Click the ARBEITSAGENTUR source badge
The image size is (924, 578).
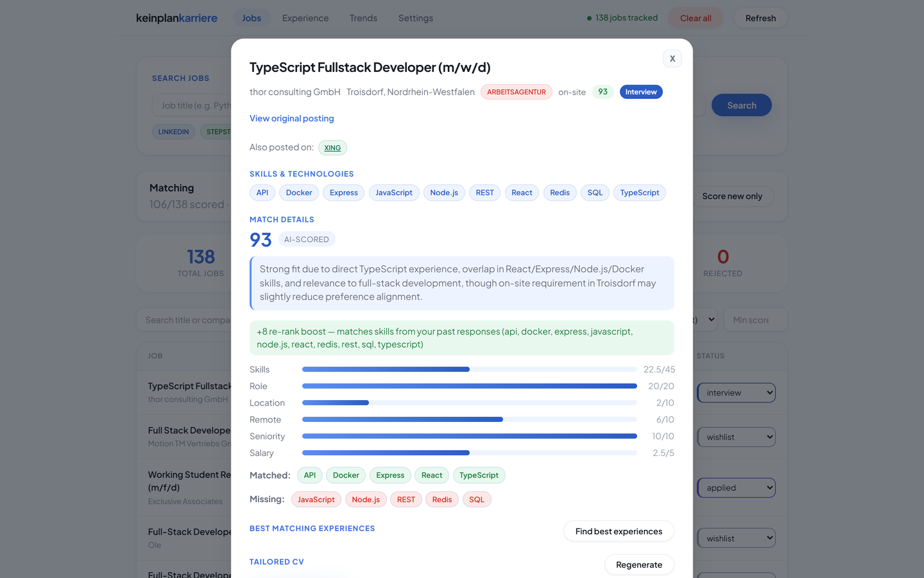point(517,92)
